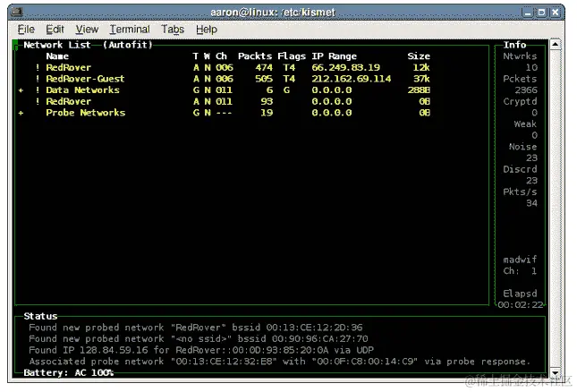
Task: Click the Size column header
Action: pyautogui.click(x=419, y=56)
